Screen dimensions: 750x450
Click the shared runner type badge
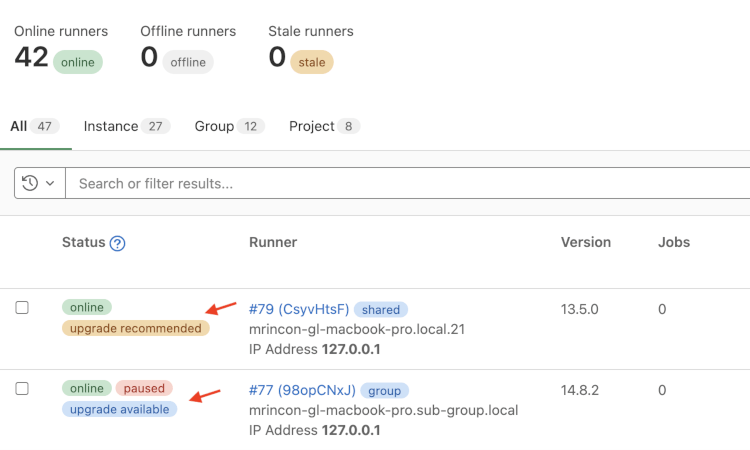coord(380,310)
